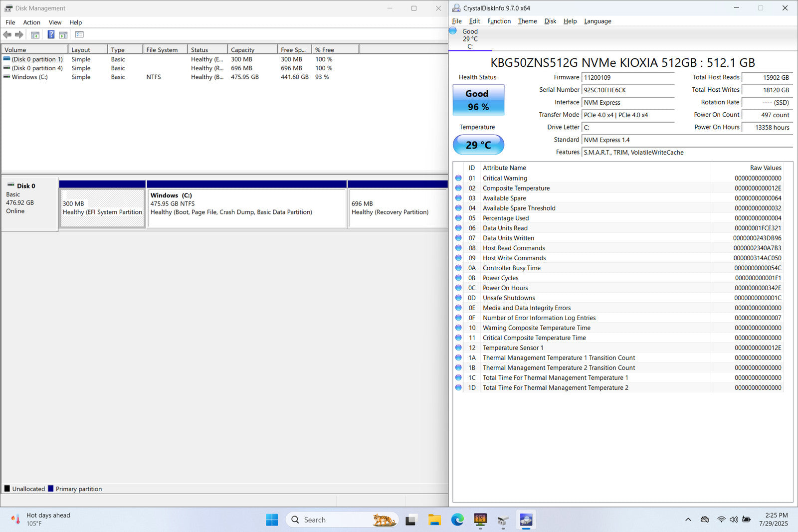
Task: Click the Good 96 % health status button
Action: click(x=478, y=100)
